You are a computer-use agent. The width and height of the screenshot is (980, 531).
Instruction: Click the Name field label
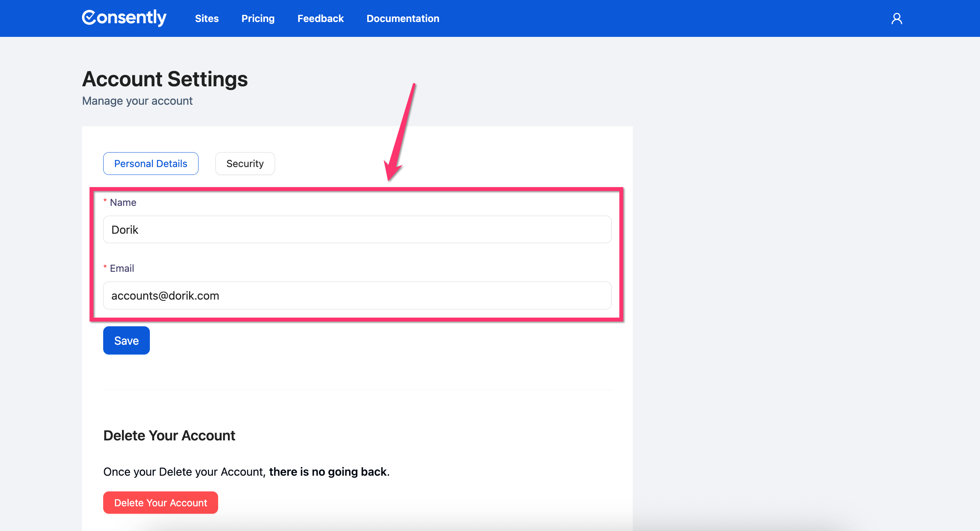click(123, 202)
